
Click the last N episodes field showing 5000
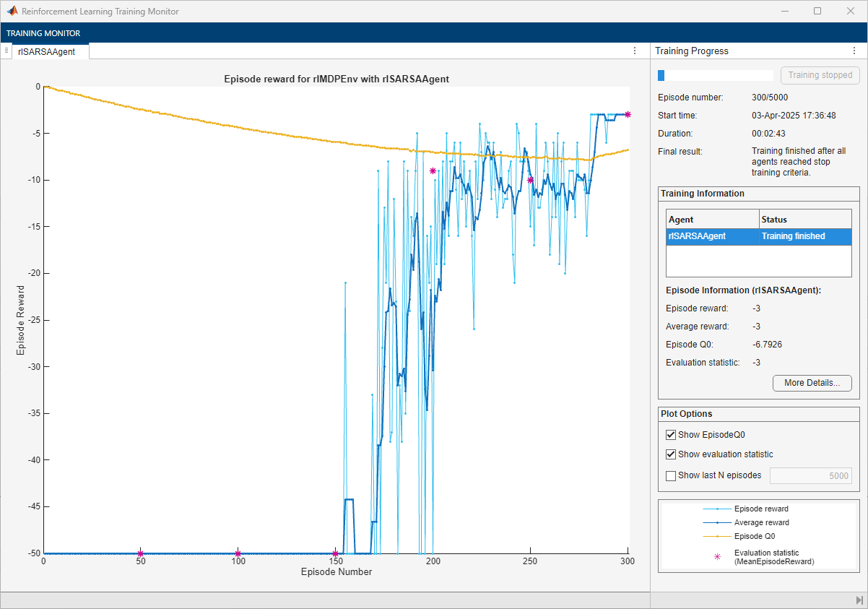[810, 475]
